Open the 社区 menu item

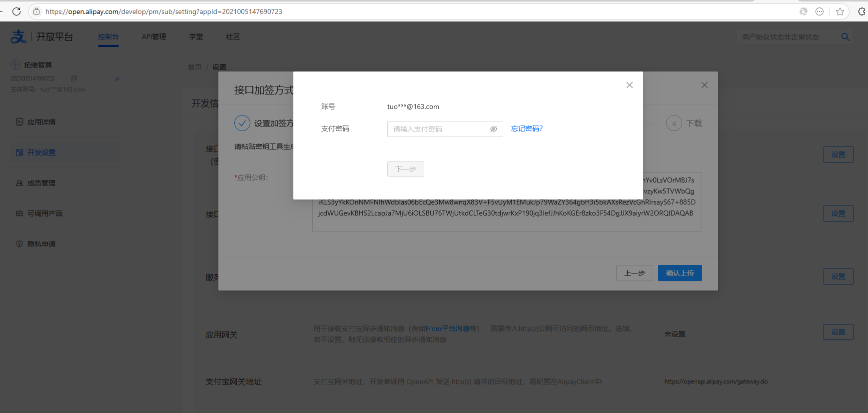click(x=233, y=36)
